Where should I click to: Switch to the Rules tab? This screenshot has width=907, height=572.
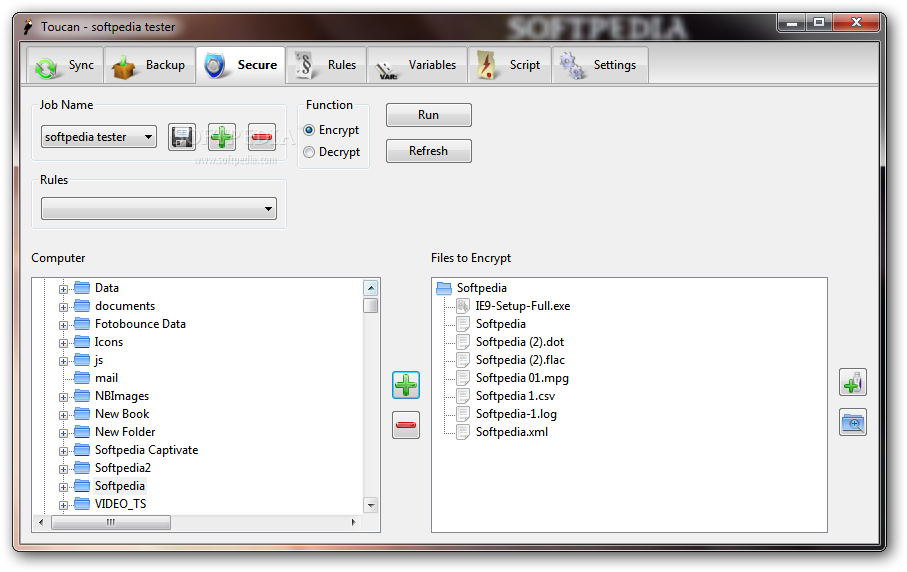tap(327, 65)
